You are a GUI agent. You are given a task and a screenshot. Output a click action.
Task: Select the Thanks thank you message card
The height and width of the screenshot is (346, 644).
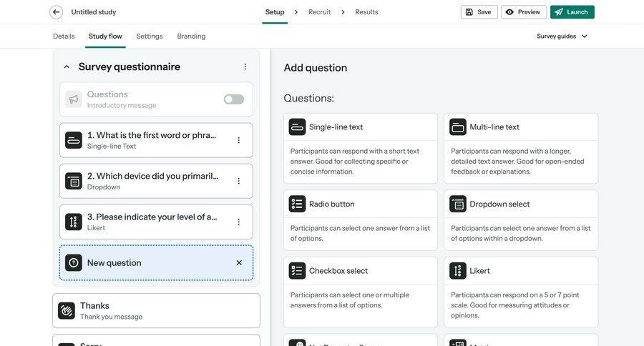(x=156, y=311)
